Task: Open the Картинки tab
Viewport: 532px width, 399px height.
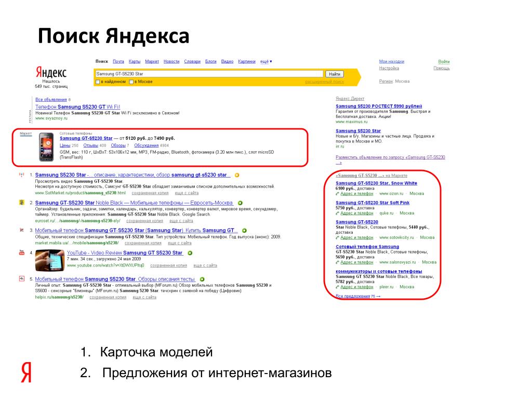Action: (x=247, y=61)
